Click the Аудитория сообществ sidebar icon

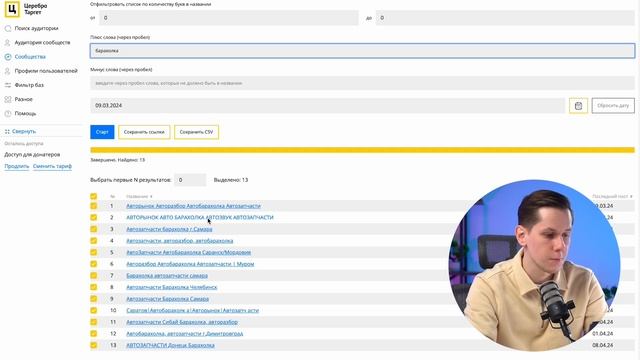[x=8, y=42]
